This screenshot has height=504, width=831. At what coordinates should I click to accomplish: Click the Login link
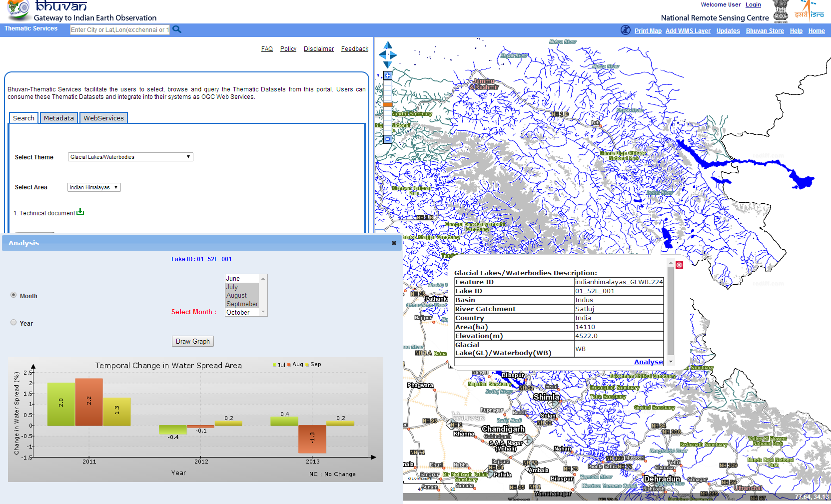[753, 4]
